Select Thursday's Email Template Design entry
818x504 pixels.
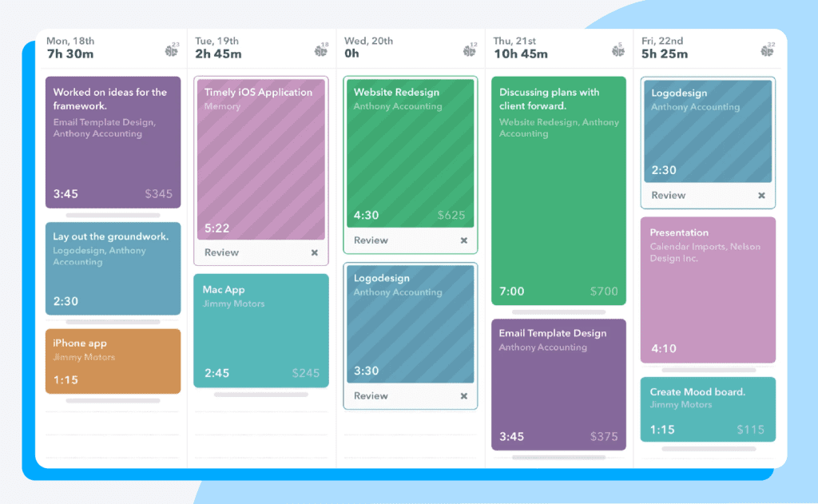(558, 384)
